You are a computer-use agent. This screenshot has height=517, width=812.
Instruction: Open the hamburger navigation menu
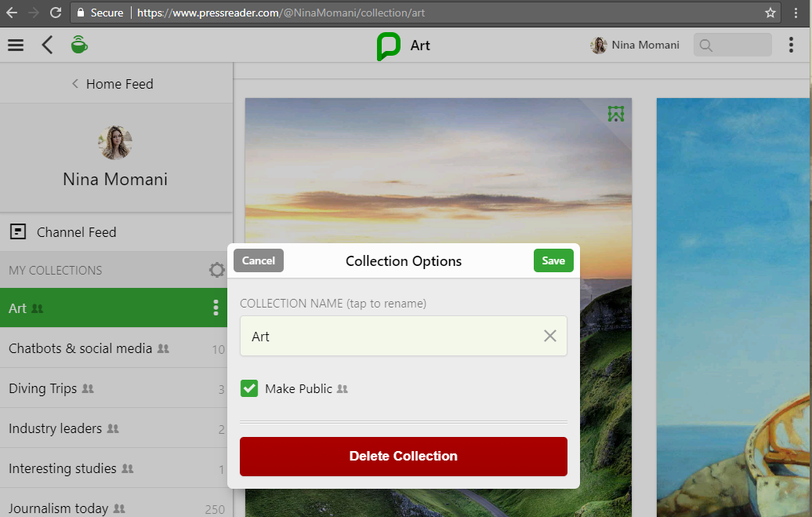[16, 46]
